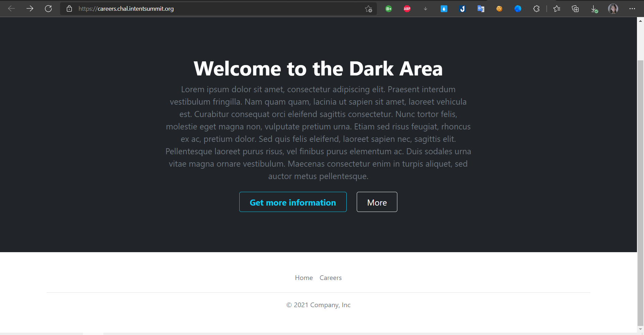Reload the current page
The height and width of the screenshot is (335, 644).
(48, 9)
